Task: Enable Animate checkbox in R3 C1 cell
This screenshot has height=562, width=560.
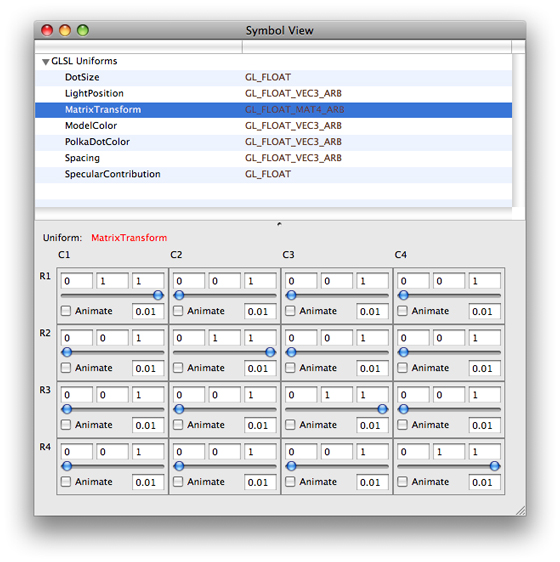Action: (x=66, y=425)
